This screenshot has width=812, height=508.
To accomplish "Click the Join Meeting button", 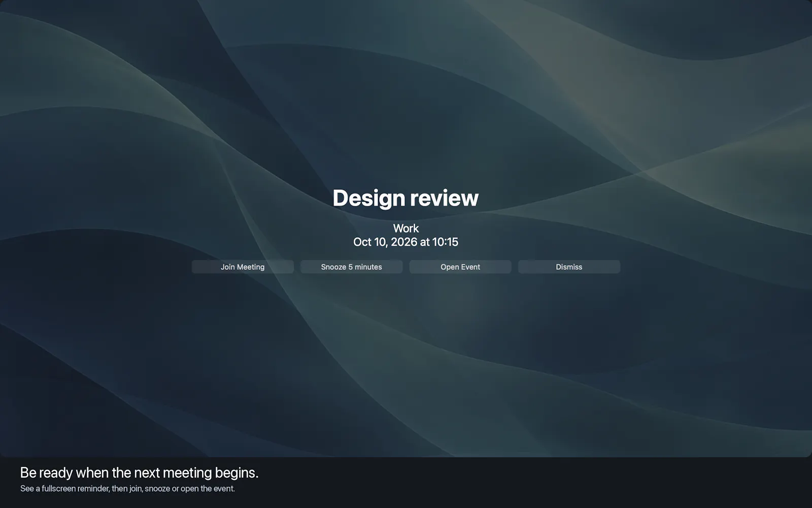I will click(243, 267).
